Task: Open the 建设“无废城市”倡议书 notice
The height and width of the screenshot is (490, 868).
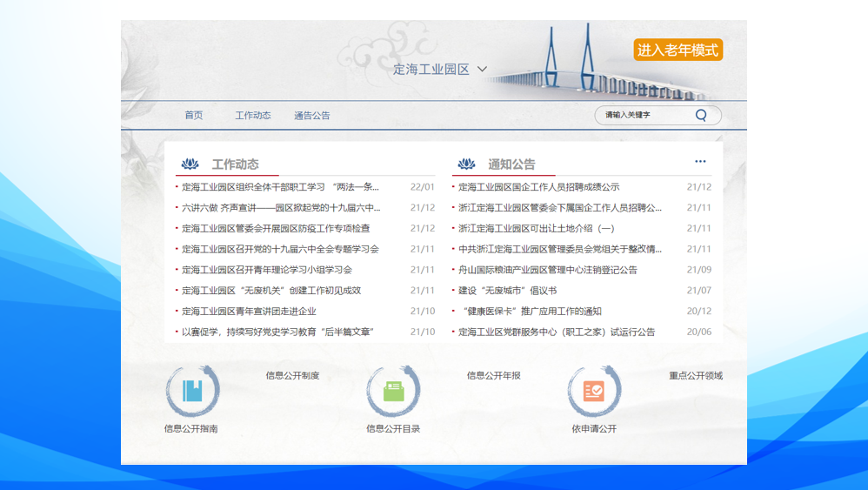Action: point(507,291)
